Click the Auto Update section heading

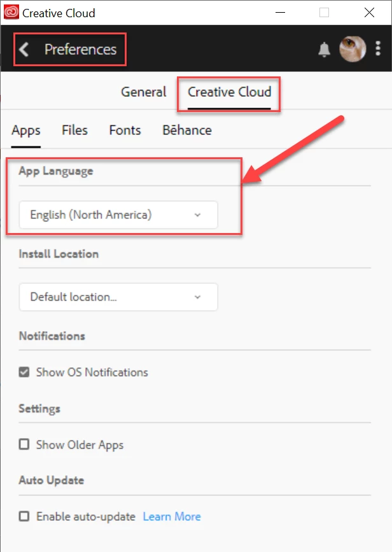click(52, 480)
